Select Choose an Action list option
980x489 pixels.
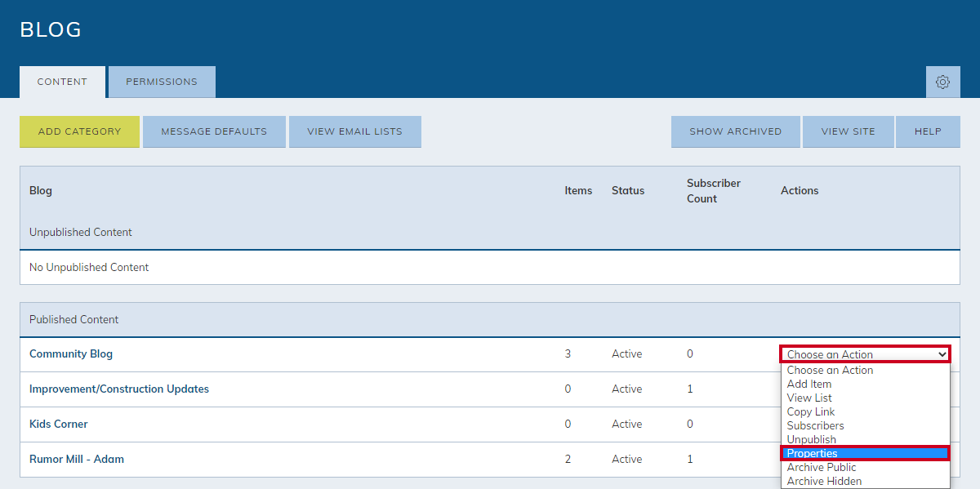[x=865, y=371]
